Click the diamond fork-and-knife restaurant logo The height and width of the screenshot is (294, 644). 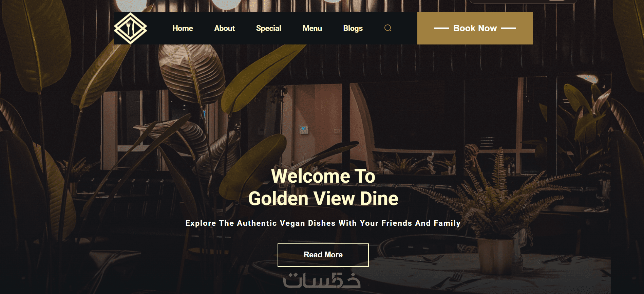(130, 29)
